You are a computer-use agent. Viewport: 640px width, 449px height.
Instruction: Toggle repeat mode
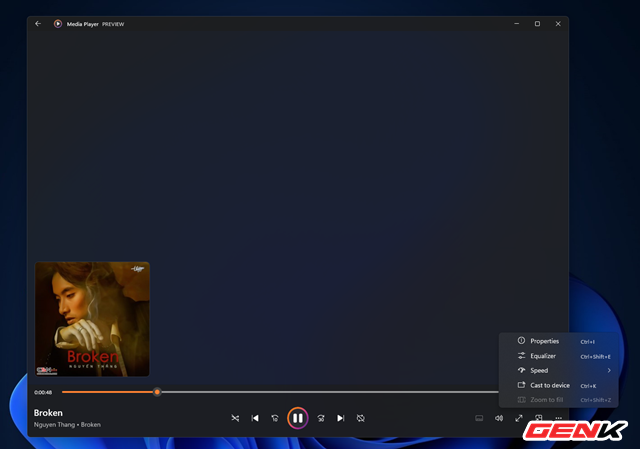click(360, 418)
